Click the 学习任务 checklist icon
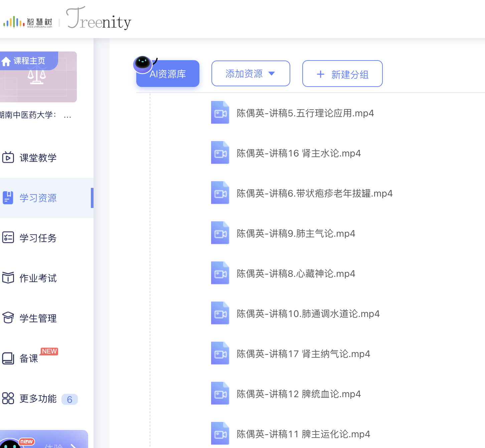Viewport: 485px width, 448px height. click(8, 238)
